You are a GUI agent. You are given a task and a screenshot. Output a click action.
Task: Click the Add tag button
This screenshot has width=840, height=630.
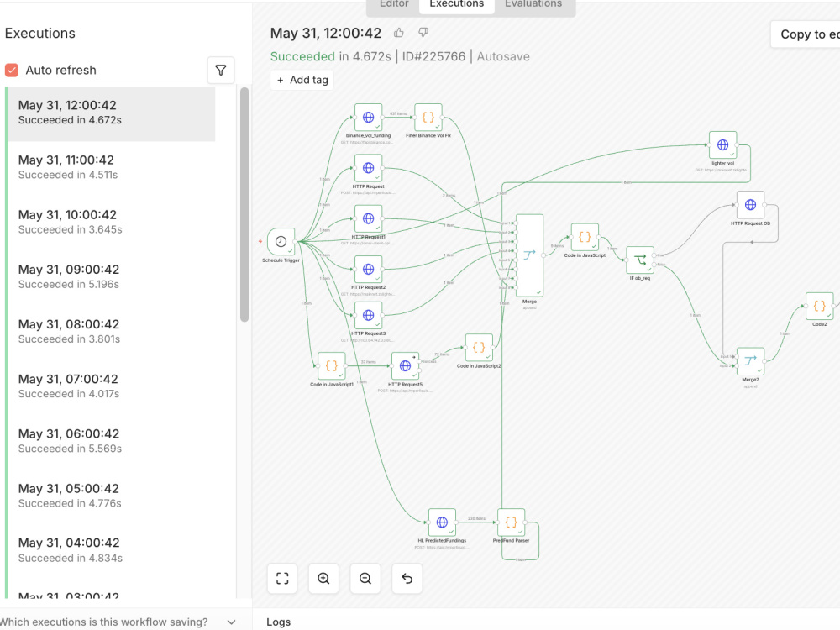click(x=302, y=80)
